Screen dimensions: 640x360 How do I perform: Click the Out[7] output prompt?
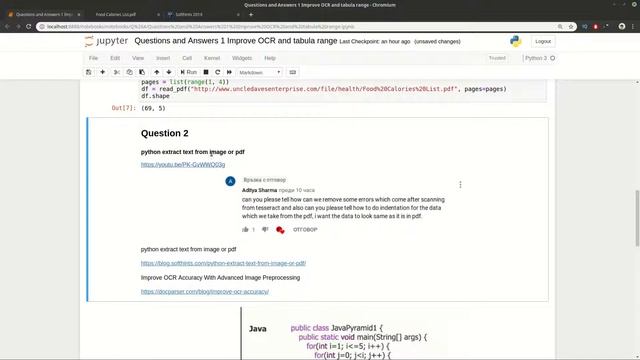pos(123,108)
